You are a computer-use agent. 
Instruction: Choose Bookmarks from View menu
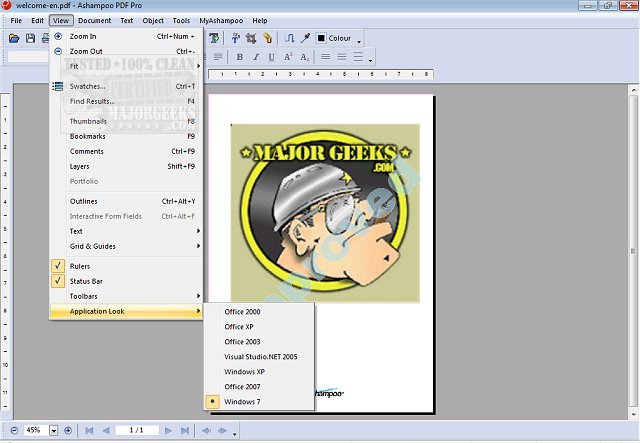(127, 136)
